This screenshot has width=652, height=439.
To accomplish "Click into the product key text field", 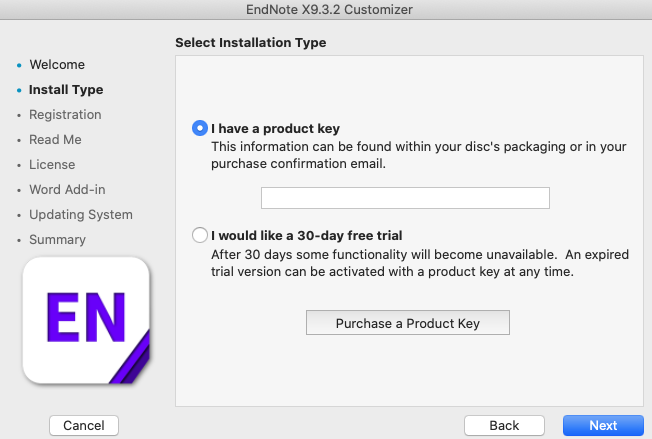I will point(405,198).
